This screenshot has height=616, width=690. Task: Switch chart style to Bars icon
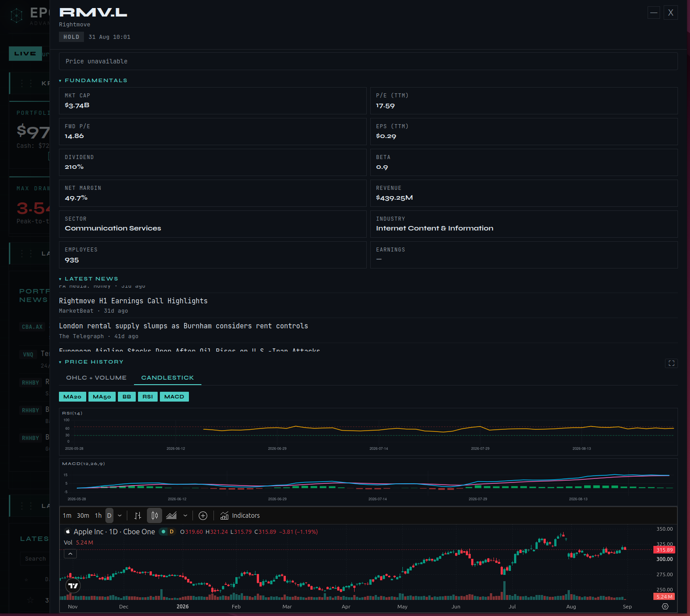138,515
